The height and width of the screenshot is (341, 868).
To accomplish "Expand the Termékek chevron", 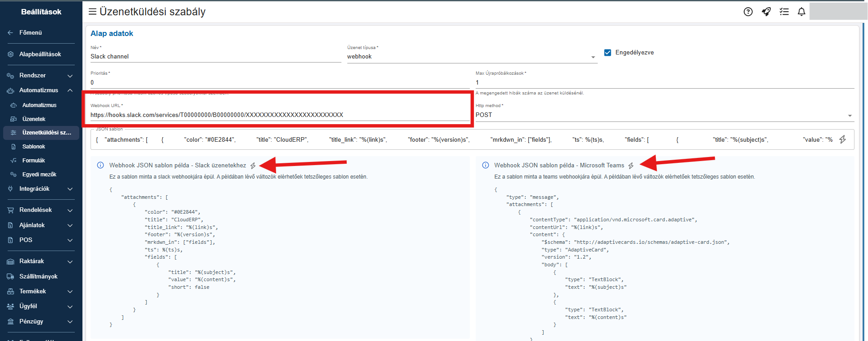I will 70,292.
